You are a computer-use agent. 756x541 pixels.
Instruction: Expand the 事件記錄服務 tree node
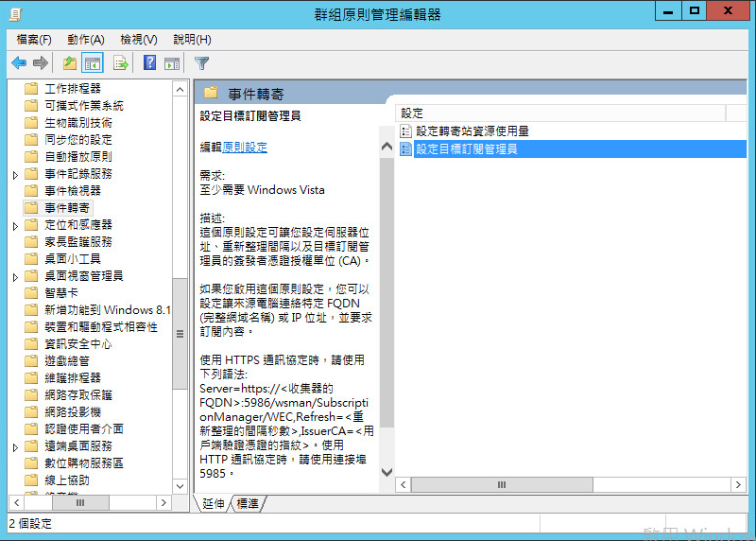[15, 175]
